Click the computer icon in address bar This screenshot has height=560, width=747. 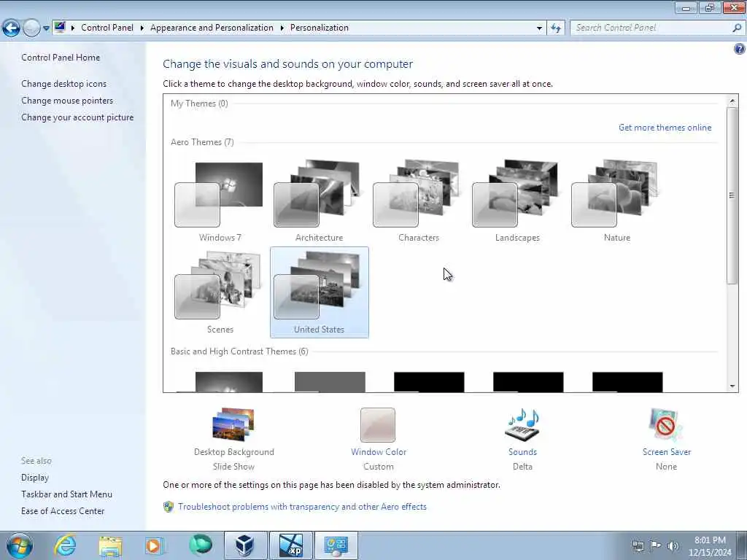coord(60,27)
